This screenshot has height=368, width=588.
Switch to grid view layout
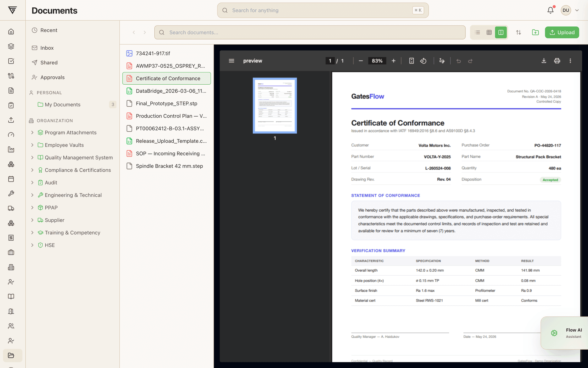tap(489, 32)
